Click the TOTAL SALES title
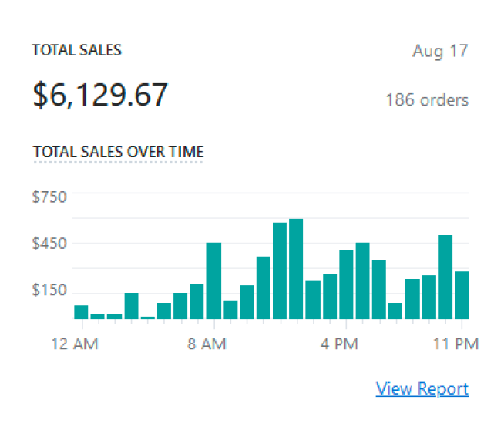Screen dimensions: 504x430 point(76,50)
